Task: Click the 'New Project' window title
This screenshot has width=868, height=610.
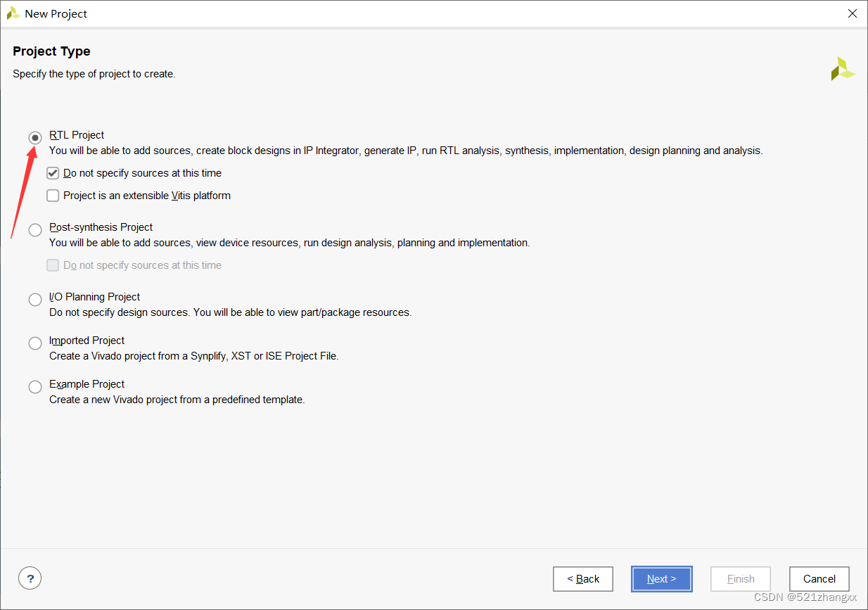Action: (x=56, y=14)
